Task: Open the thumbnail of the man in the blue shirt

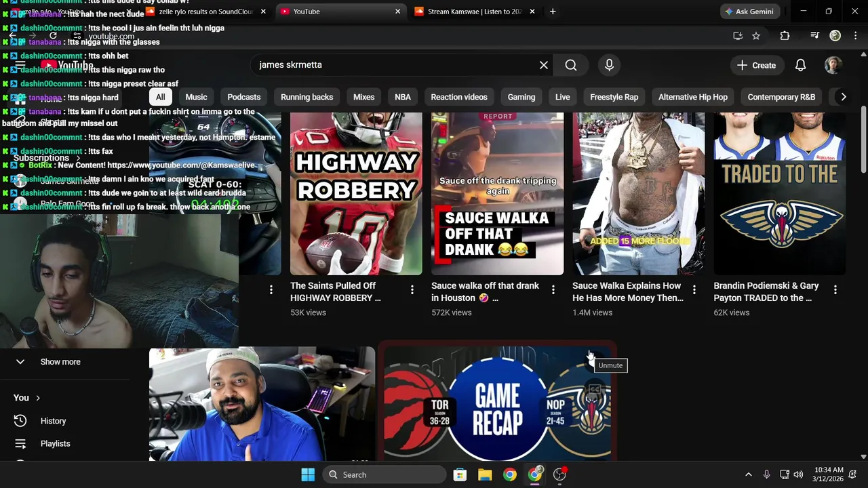Action: click(262, 404)
